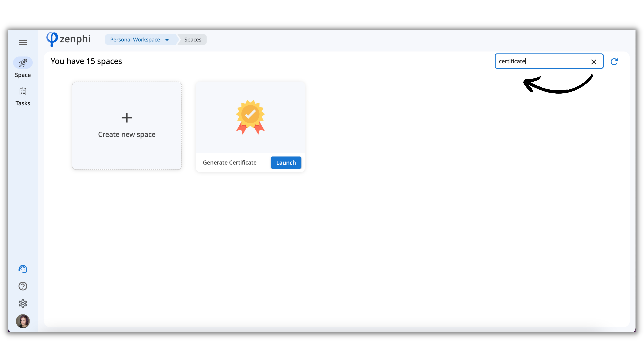The image size is (644, 362).
Task: Open the hamburger menu icon
Action: [x=23, y=42]
